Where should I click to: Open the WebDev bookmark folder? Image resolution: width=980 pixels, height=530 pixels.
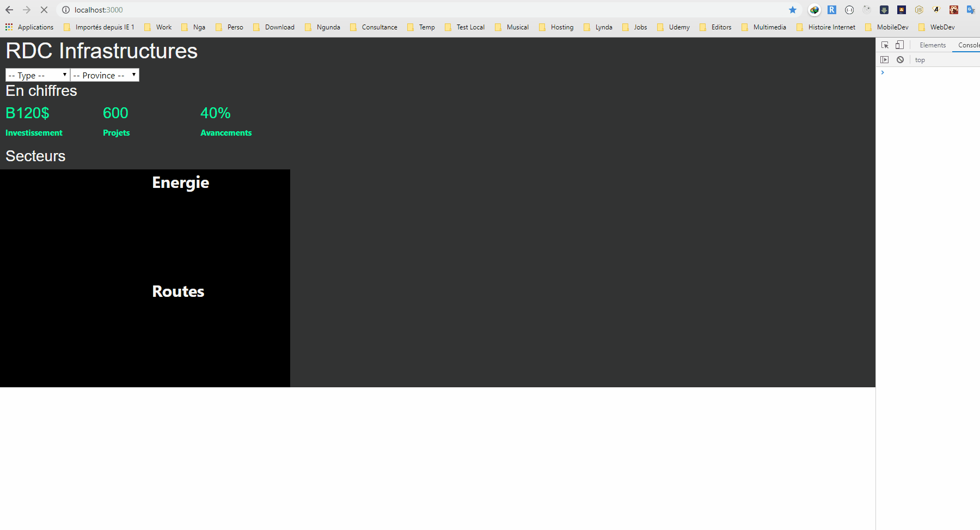936,27
